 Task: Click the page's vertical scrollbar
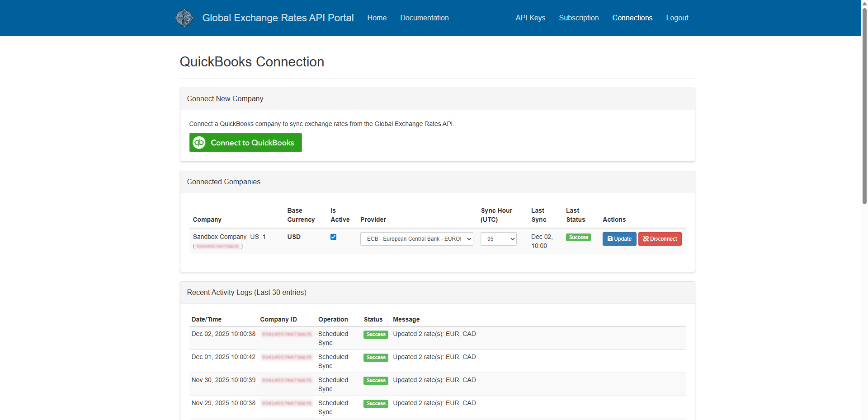(864, 104)
